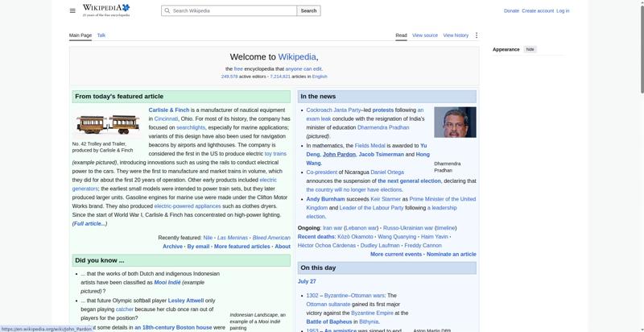
Task: Open the three-dot page tools menu
Action: pos(477,35)
